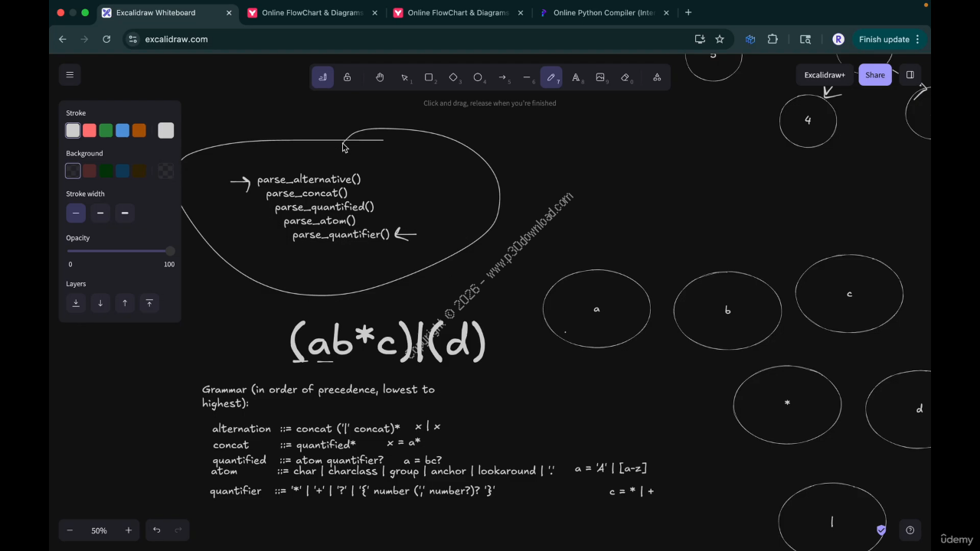The width and height of the screenshot is (980, 551).
Task: Click the zoom in plus button
Action: (128, 530)
